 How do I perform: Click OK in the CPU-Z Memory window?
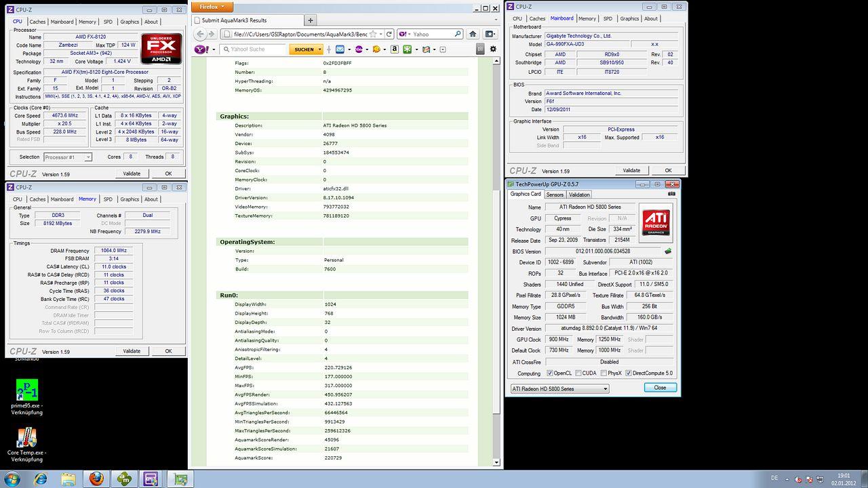tap(168, 351)
